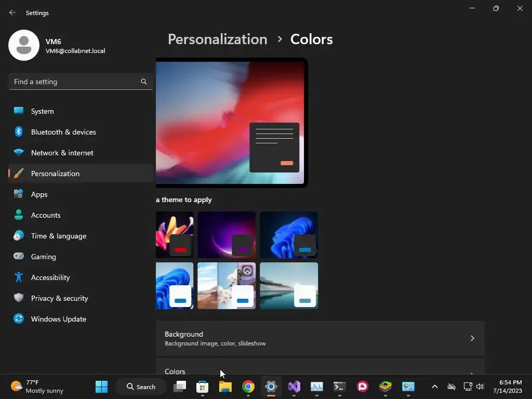Click the Settings gear taskbar icon

click(x=271, y=387)
